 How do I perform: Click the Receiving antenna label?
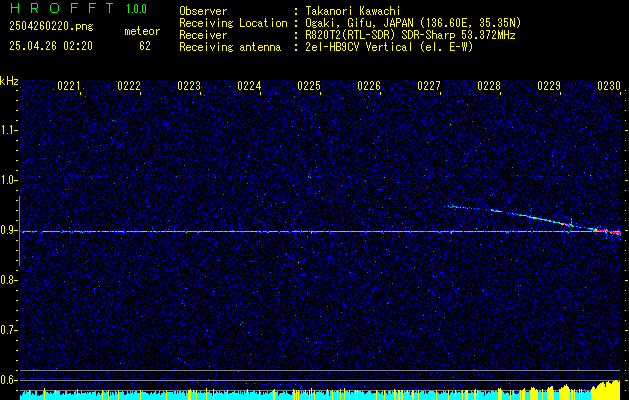(230, 47)
